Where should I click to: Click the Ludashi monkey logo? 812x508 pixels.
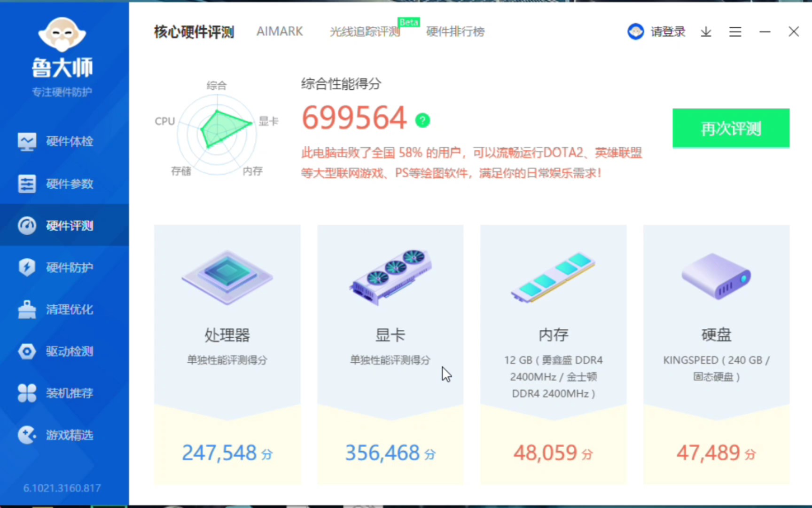[x=62, y=35]
